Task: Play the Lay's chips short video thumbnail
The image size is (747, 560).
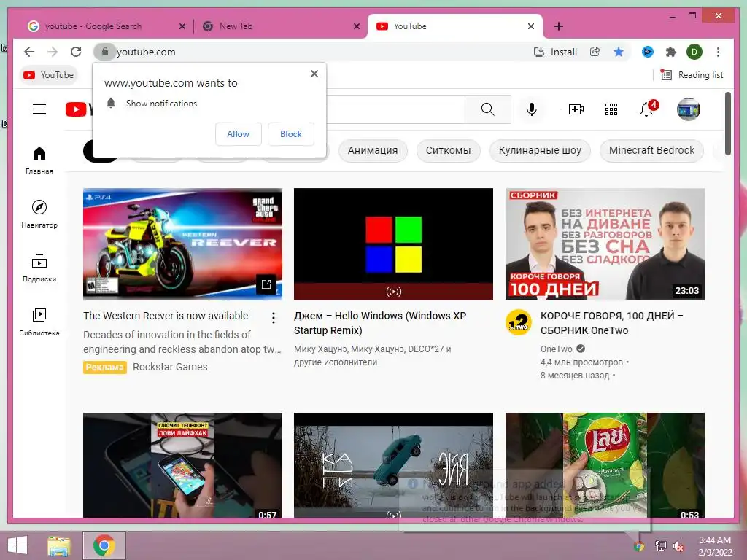Action: (605, 464)
